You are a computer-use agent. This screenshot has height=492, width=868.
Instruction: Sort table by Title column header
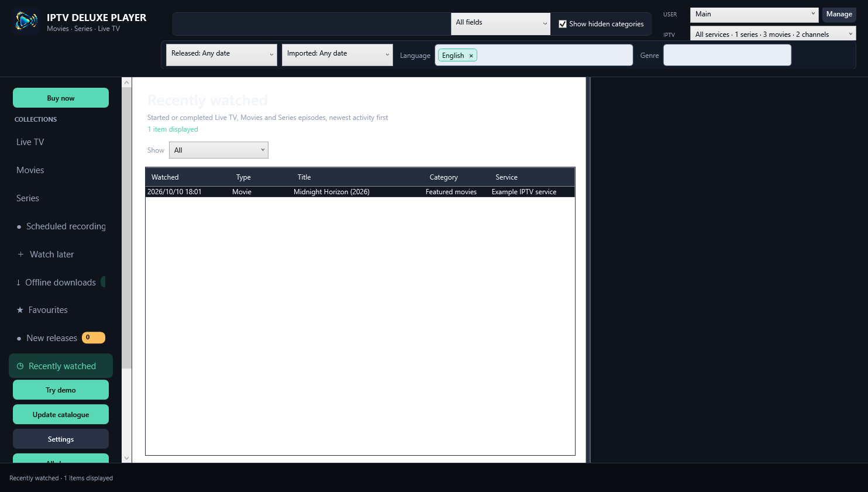[359, 177]
